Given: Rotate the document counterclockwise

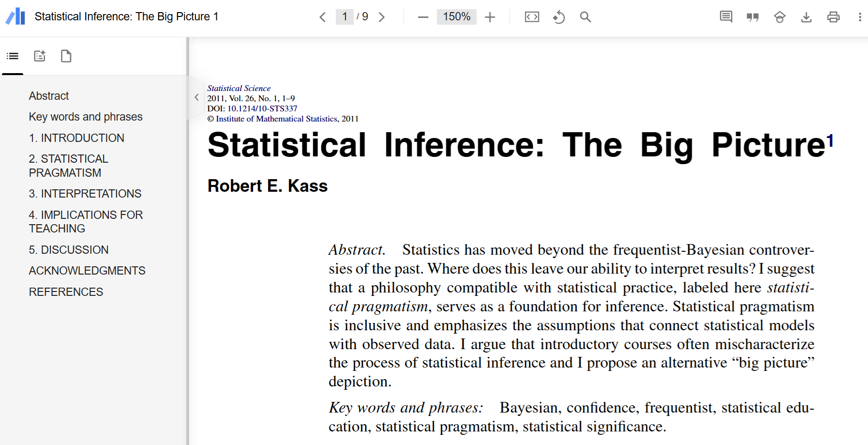Looking at the screenshot, I should 558,17.
